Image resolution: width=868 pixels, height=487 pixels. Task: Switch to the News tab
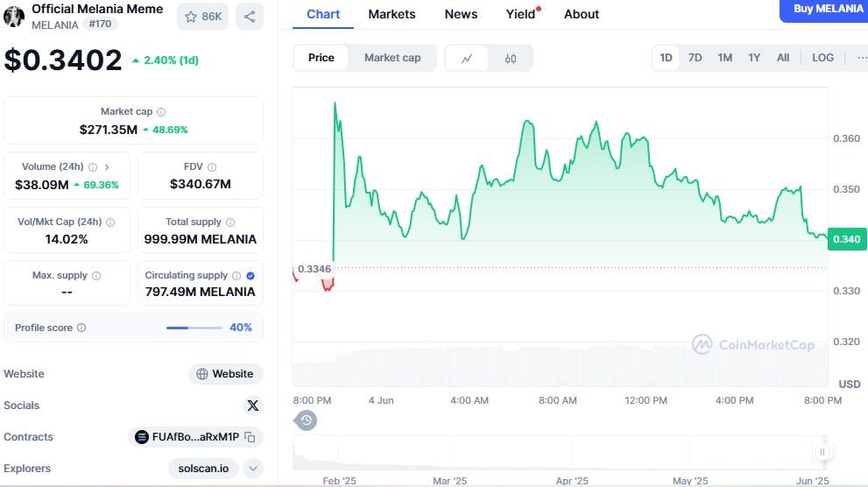(461, 14)
